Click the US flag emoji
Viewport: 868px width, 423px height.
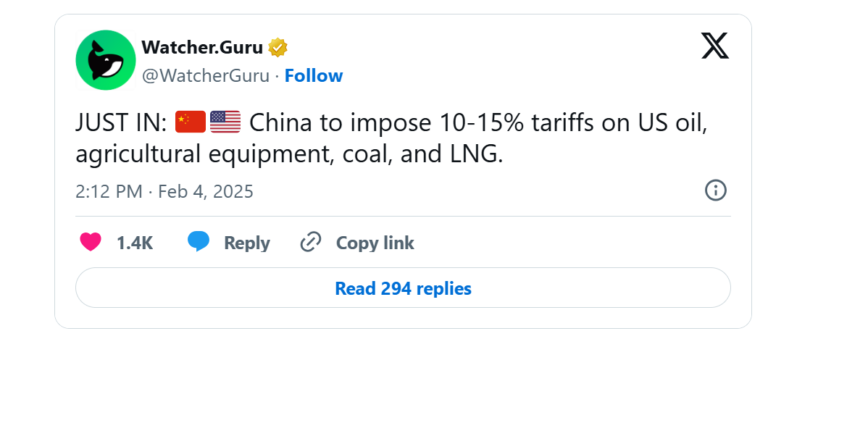225,122
